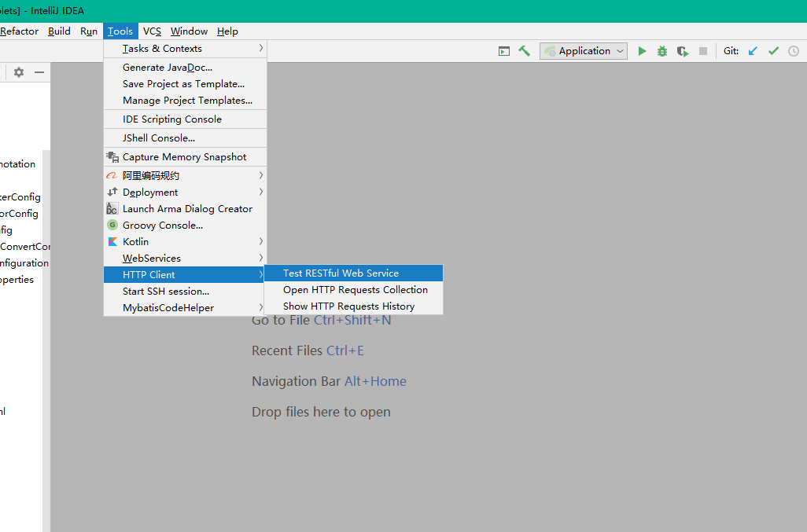Select Start SSH session...
The width and height of the screenshot is (807, 532).
[184, 291]
